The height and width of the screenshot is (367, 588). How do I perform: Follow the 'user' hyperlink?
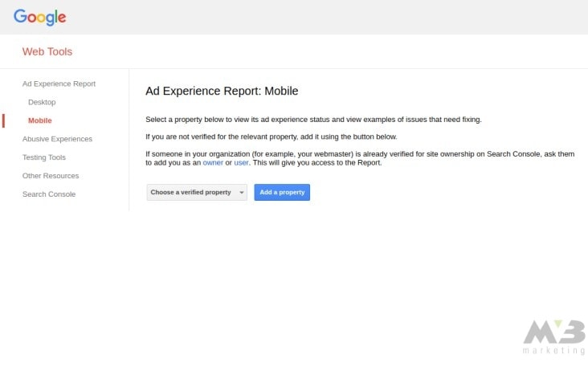click(241, 163)
